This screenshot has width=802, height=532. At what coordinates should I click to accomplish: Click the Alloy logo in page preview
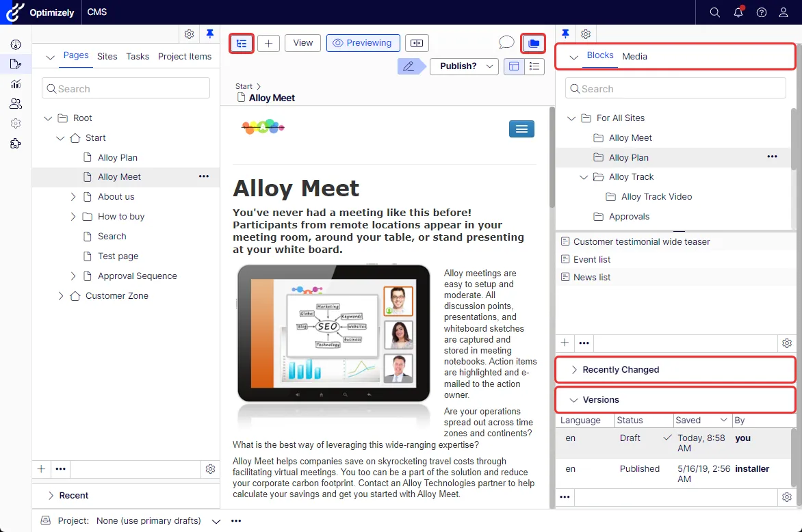(263, 127)
